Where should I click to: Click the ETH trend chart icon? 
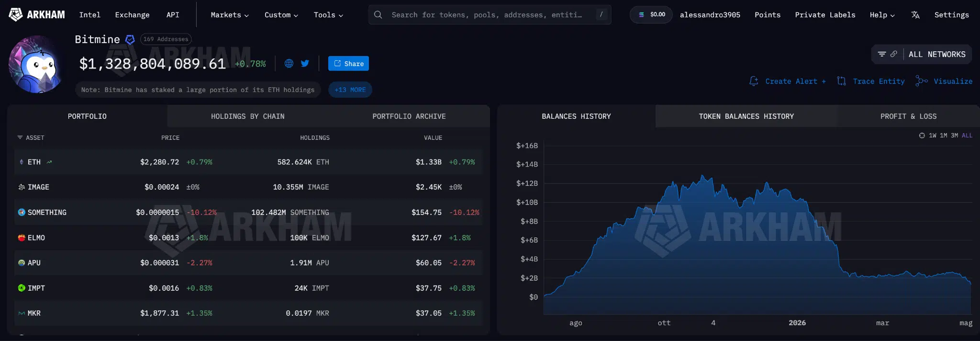49,162
